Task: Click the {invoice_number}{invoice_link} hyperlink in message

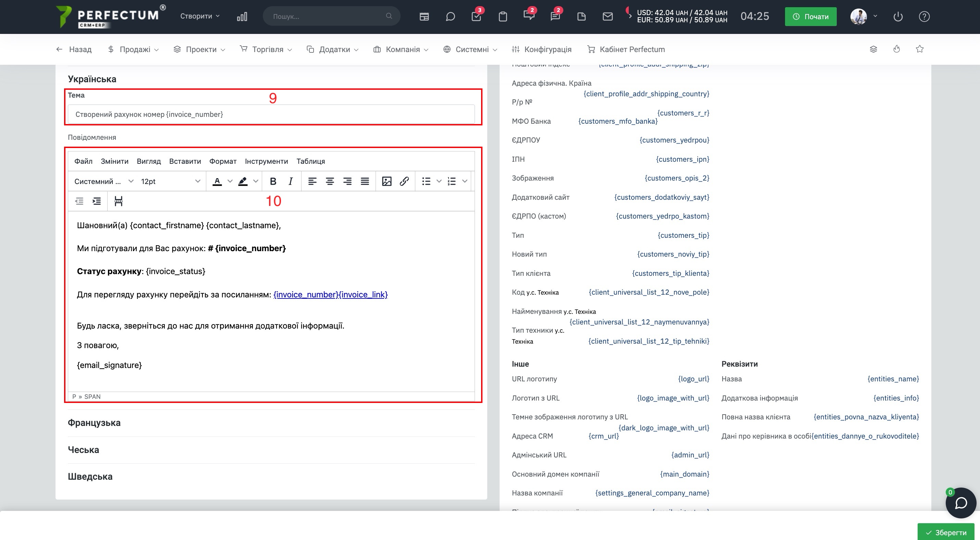Action: tap(330, 294)
